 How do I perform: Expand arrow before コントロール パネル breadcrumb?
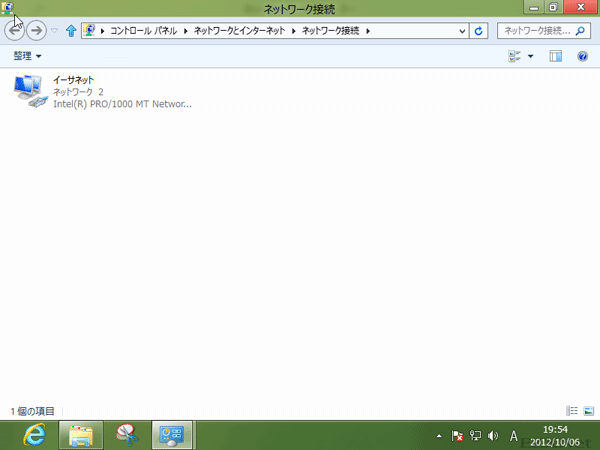[103, 31]
